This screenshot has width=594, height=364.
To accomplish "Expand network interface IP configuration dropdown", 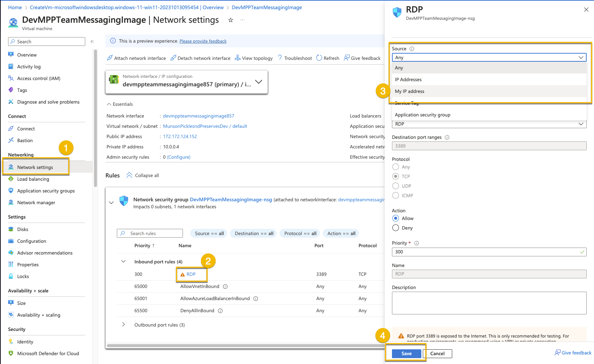I will pyautogui.click(x=259, y=82).
